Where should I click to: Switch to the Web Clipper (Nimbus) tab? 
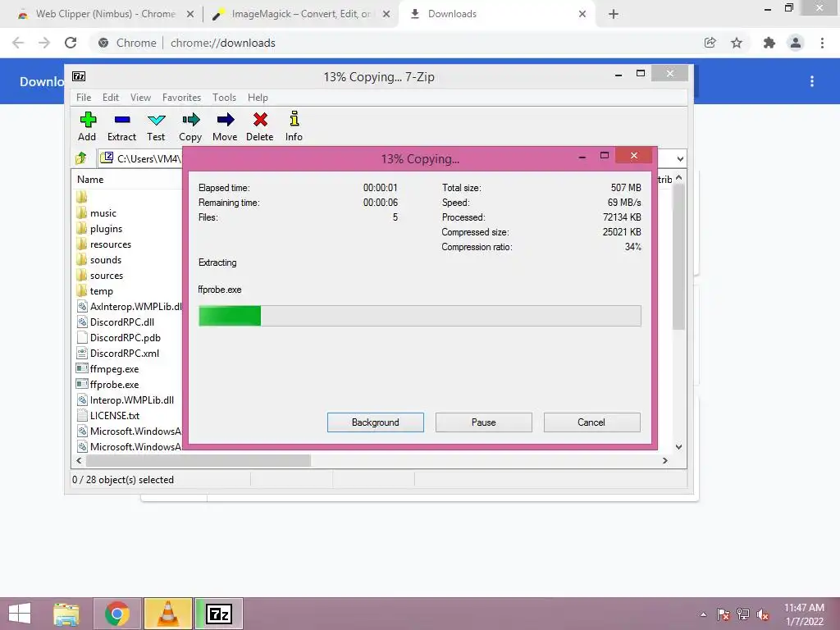pyautogui.click(x=105, y=14)
